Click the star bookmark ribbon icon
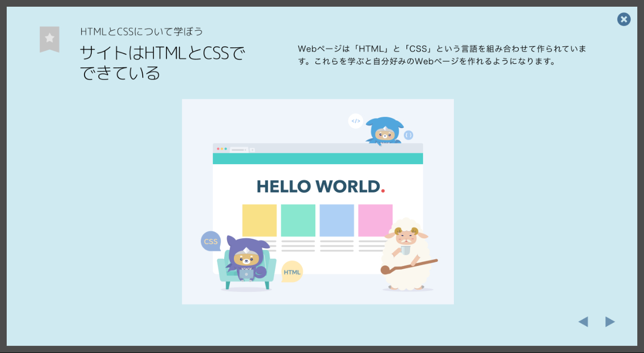The height and width of the screenshot is (353, 644). pos(49,39)
